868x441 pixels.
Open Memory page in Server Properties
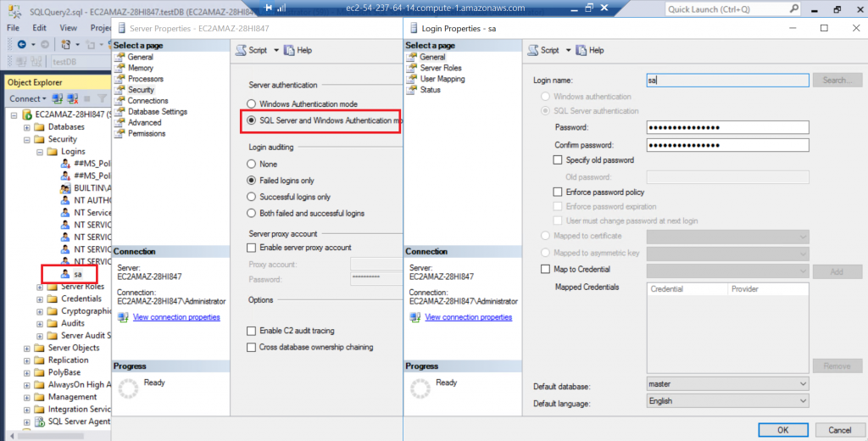tap(140, 68)
